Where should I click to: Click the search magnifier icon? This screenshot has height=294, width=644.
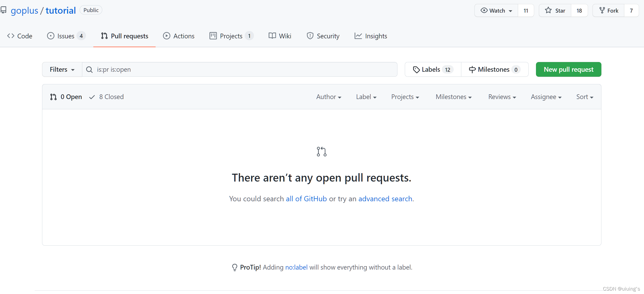89,70
